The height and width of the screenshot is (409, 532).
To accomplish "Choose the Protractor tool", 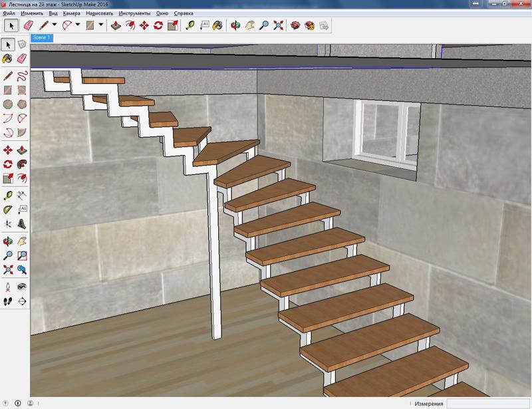I will (7, 209).
